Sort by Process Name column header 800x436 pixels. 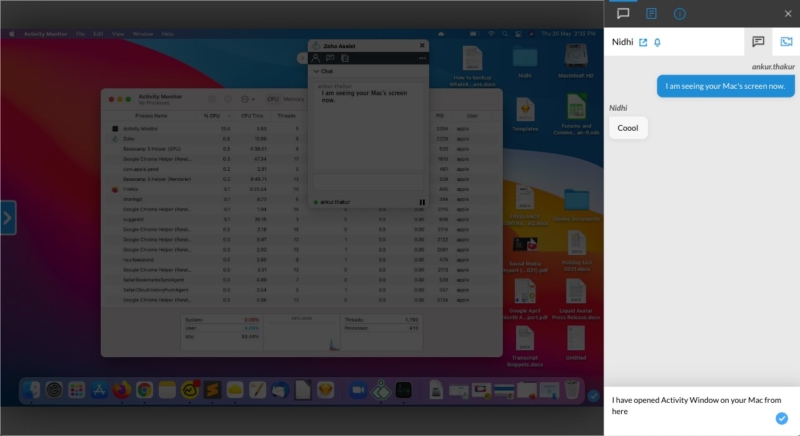[151, 116]
